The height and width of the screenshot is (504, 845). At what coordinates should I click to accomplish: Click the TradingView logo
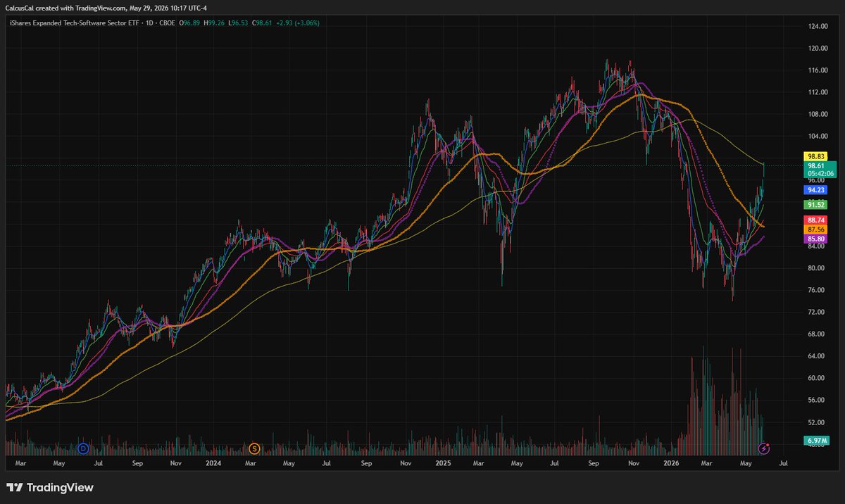(x=50, y=487)
